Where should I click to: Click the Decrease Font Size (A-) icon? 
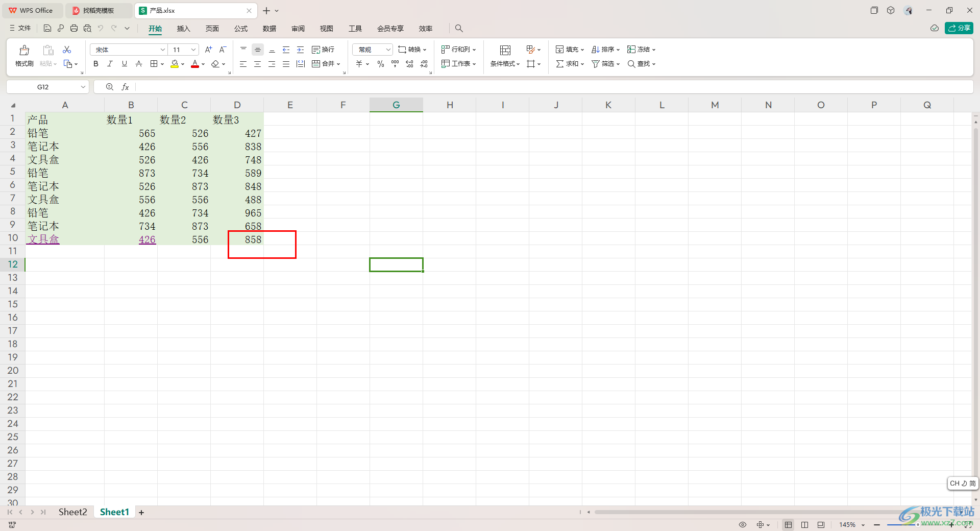[x=223, y=50]
